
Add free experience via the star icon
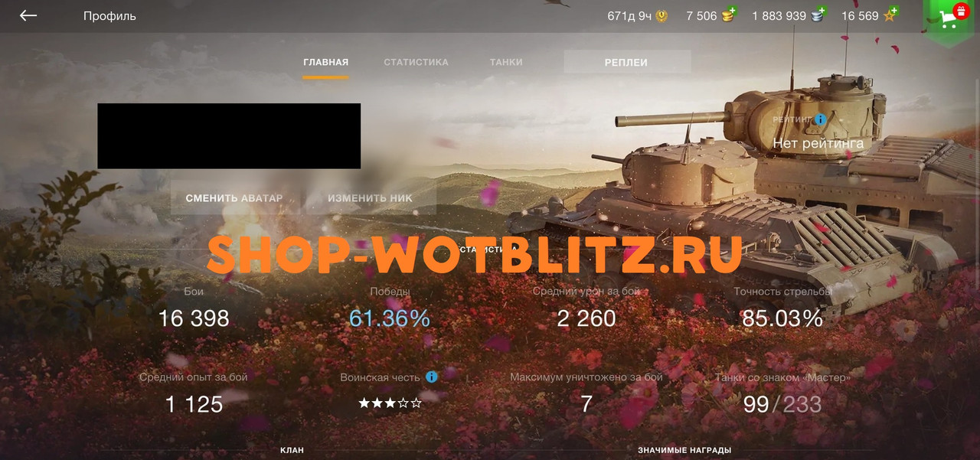(x=890, y=15)
